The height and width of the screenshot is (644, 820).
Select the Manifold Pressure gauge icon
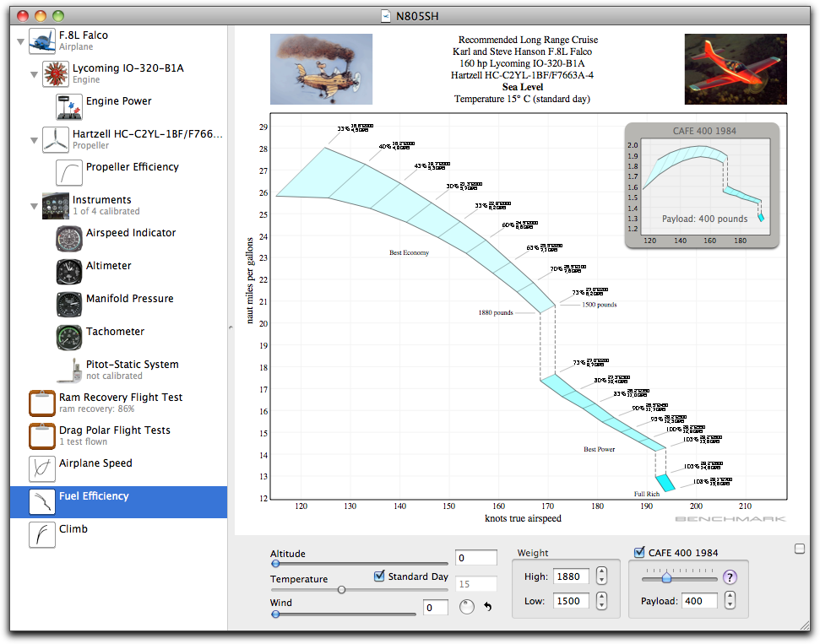69,304
